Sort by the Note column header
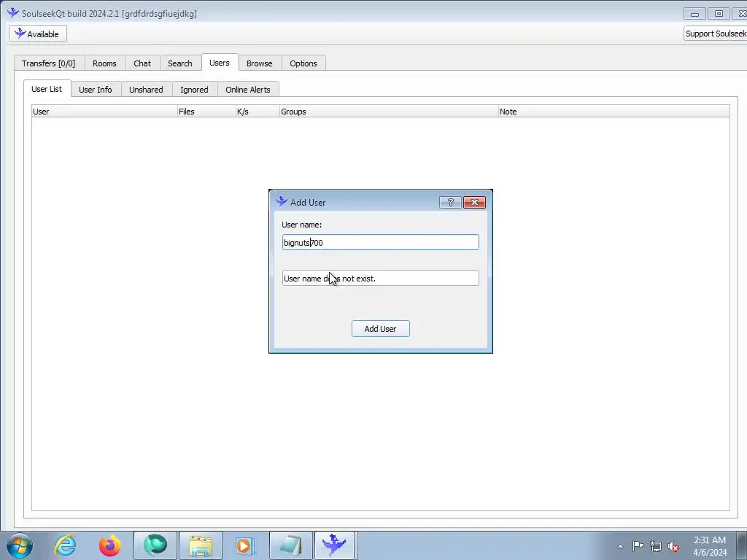The image size is (747, 560). click(614, 112)
